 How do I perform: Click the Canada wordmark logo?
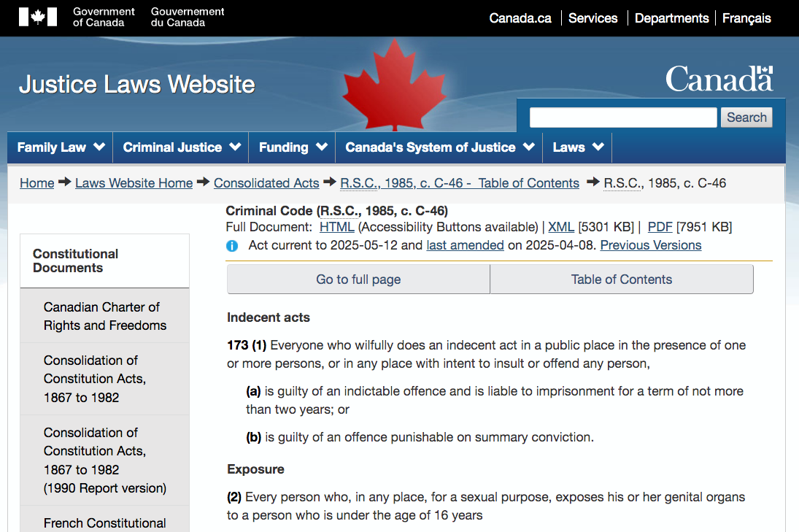pos(719,79)
